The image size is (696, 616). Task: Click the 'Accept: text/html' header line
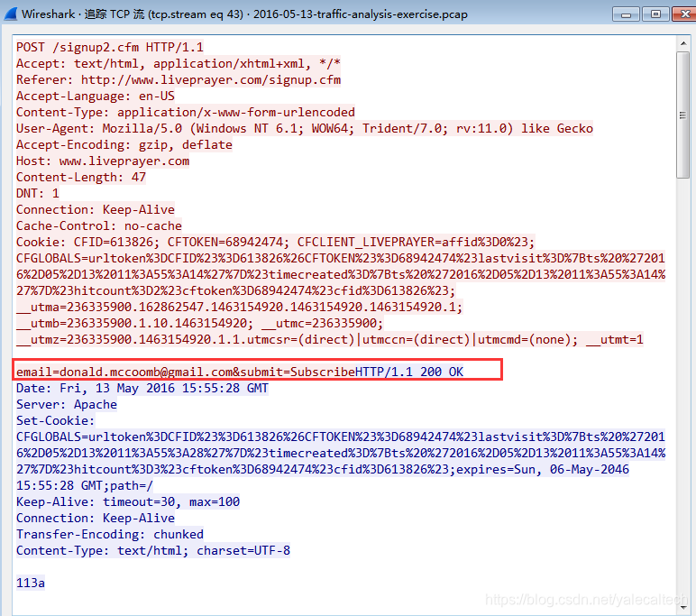click(x=179, y=63)
